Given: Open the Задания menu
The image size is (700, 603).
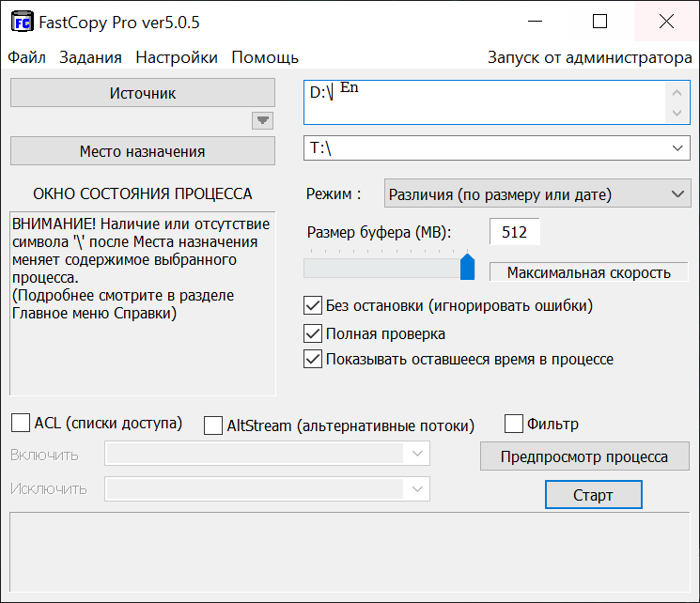Looking at the screenshot, I should 90,57.
